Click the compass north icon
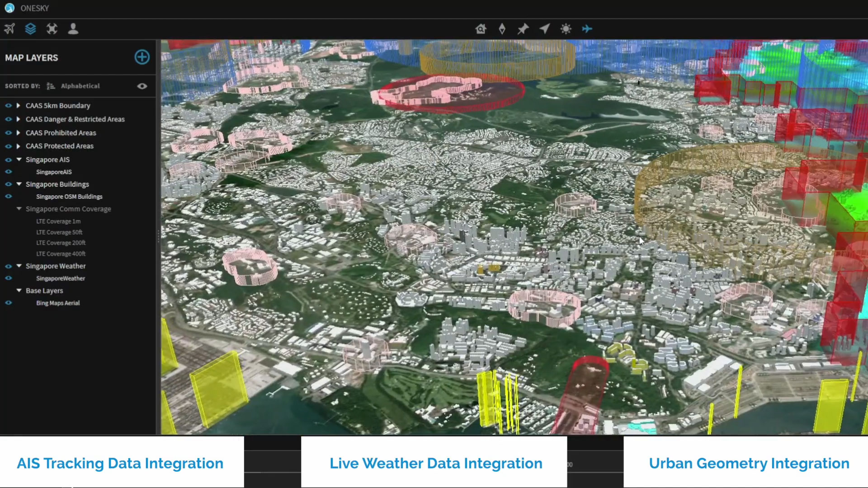 click(502, 29)
